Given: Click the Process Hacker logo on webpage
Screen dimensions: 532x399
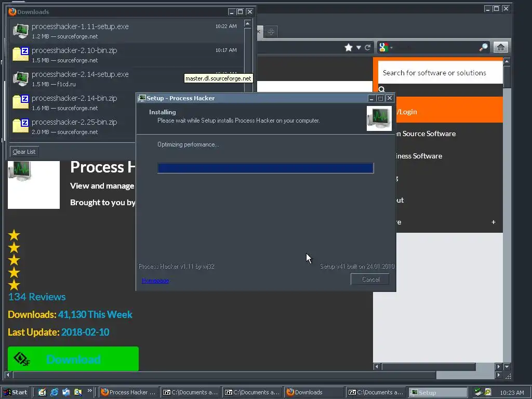Looking at the screenshot, I should [34, 184].
